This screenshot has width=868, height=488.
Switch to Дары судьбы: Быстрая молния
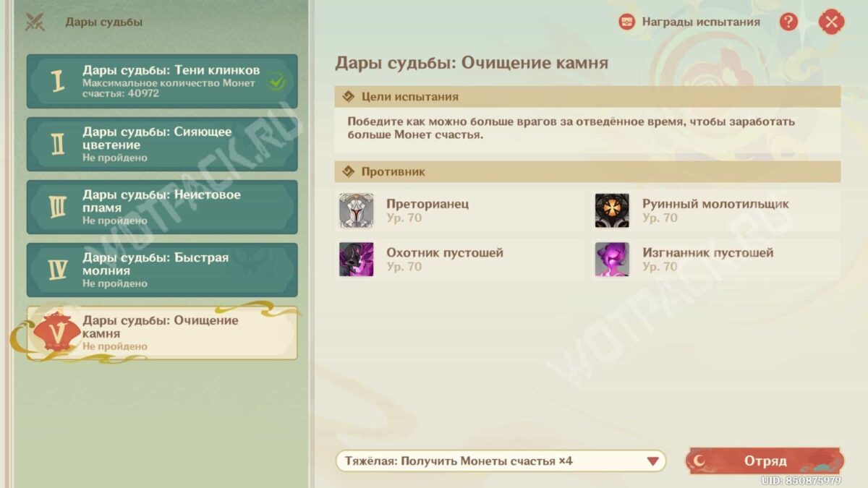(x=162, y=270)
